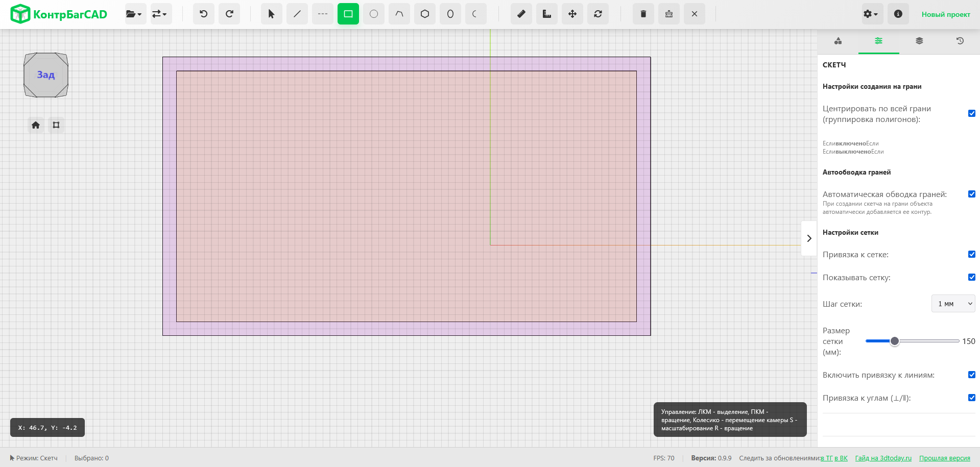Click the grid size slider handle
Screen dimensions: 980x467
[895, 341]
